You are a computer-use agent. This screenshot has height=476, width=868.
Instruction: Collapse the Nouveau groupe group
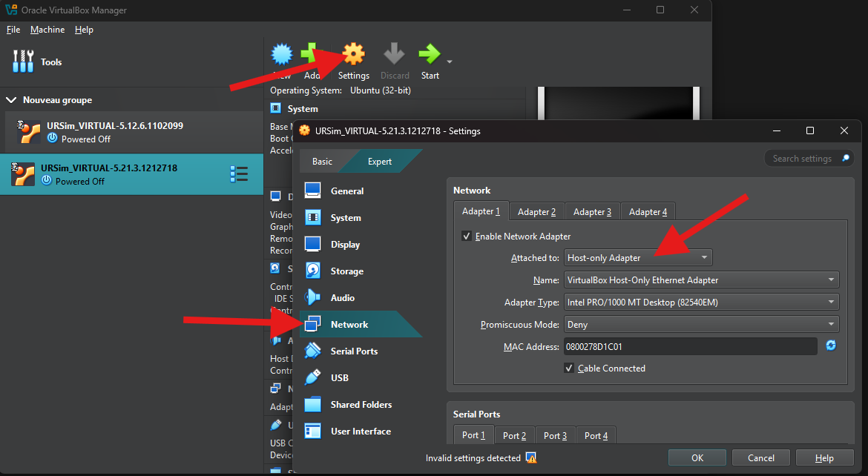pos(11,100)
